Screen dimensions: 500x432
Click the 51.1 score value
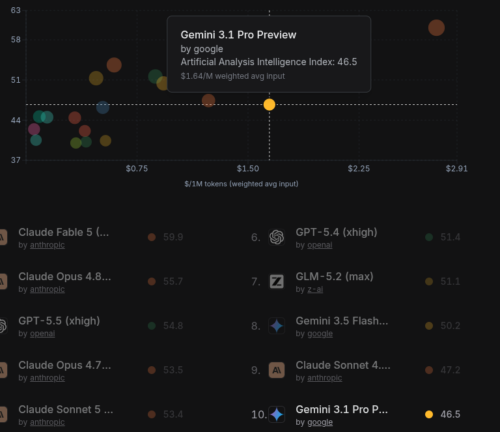tap(450, 281)
